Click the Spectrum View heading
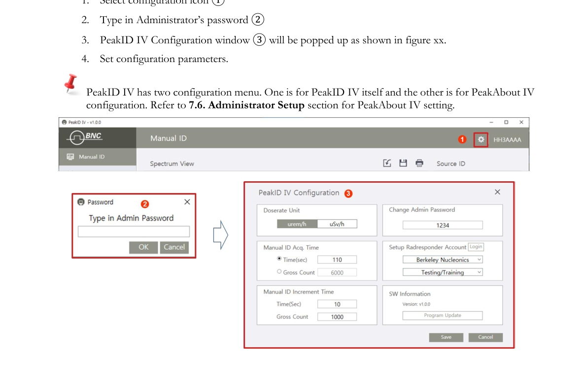This screenshot has width=588, height=391. (x=172, y=163)
